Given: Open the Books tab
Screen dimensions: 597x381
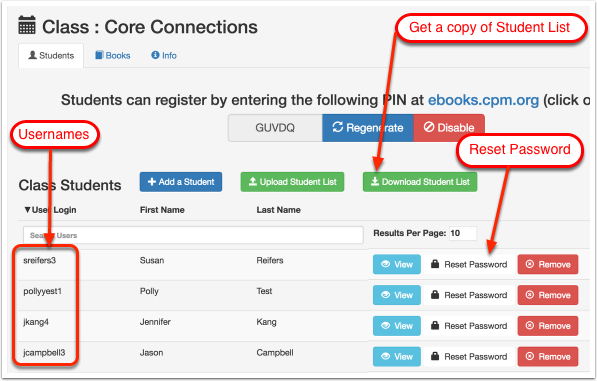Looking at the screenshot, I should 113,56.
